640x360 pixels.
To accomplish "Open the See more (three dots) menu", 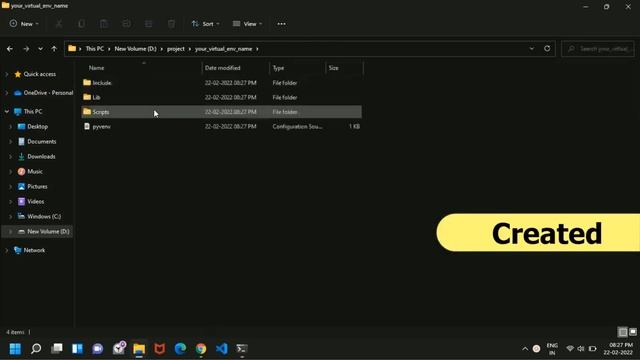I will coord(281,24).
